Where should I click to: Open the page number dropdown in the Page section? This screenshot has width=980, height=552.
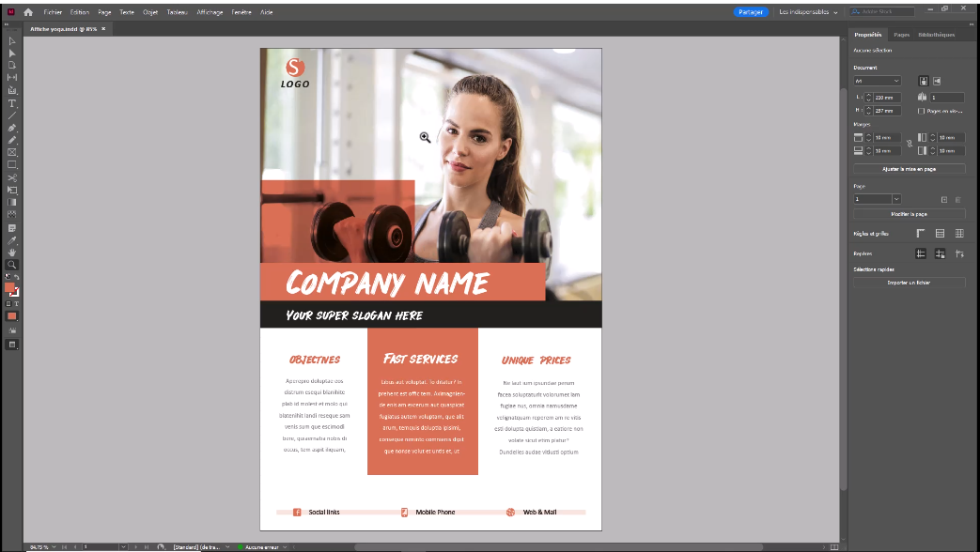[x=895, y=198]
